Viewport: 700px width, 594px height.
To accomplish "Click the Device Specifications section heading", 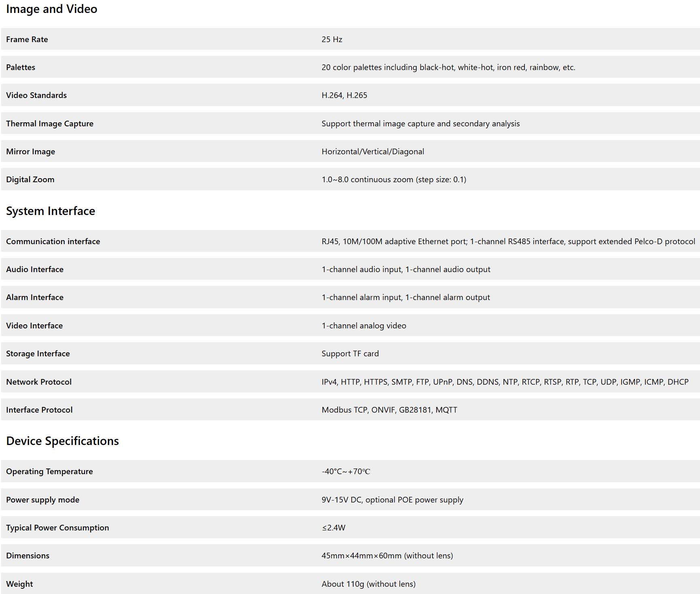I will [62, 441].
